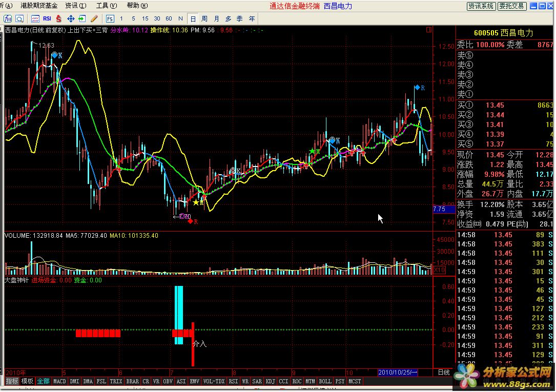556x392 pixels.
Task: Click the blue four-arrow move icon
Action: (x=71, y=19)
